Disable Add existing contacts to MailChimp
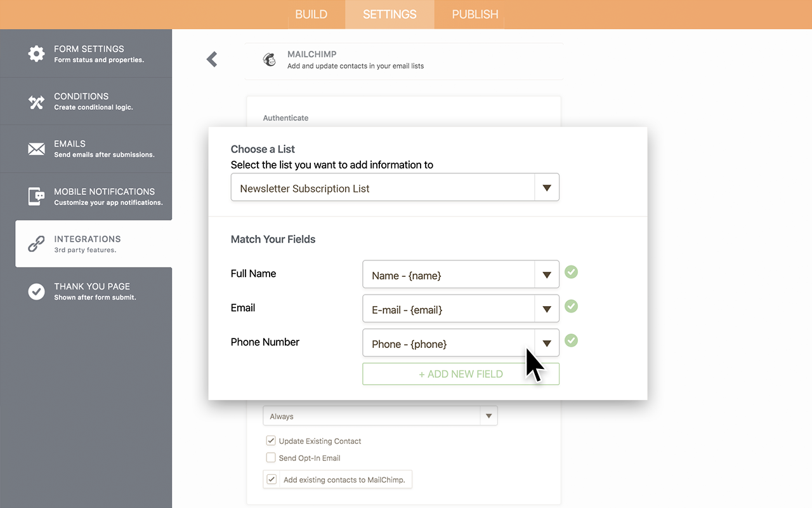 (x=272, y=479)
